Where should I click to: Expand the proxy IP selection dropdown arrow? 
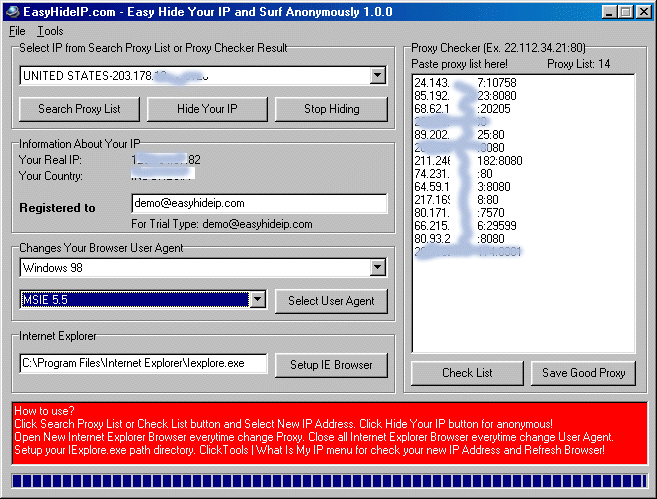378,75
